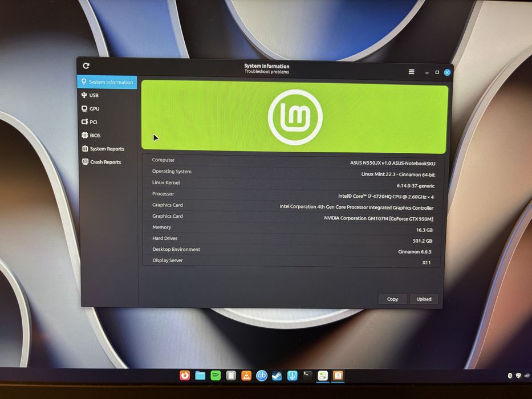The height and width of the screenshot is (399, 532).
Task: Click the green toggles app icon in the dock
Action: (323, 376)
